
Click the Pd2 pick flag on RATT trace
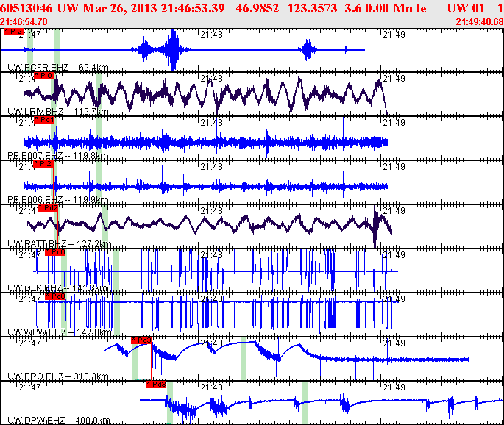(48, 208)
